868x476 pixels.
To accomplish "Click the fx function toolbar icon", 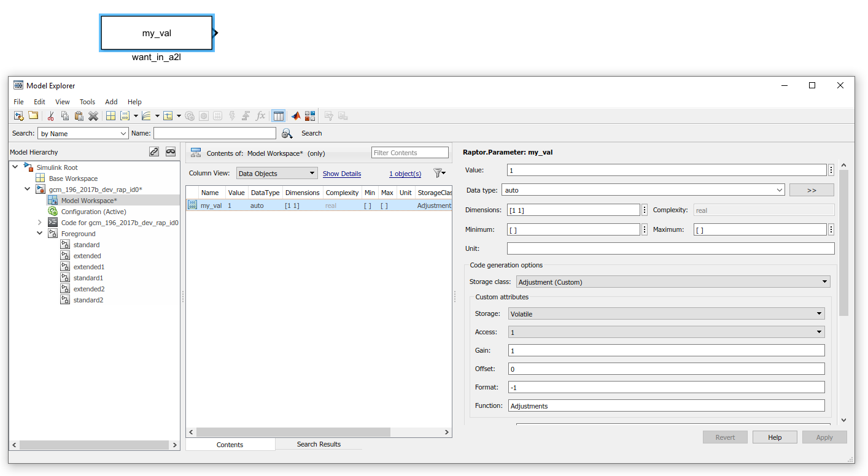I will coord(260,115).
